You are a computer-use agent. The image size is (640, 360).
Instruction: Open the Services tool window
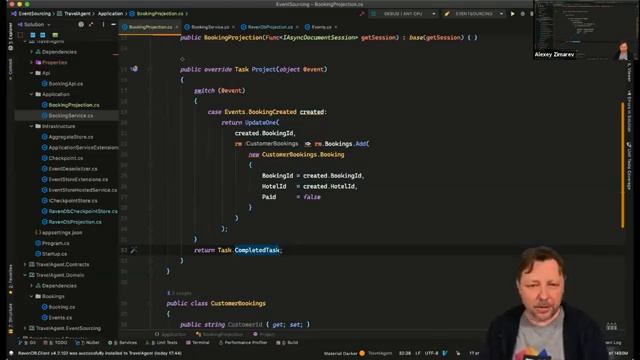click(x=122, y=342)
